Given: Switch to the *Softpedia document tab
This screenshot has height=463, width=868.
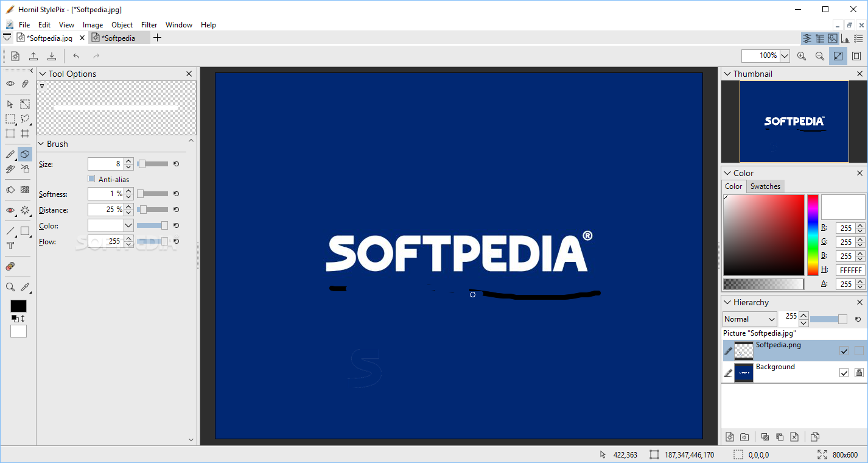Looking at the screenshot, I should [119, 38].
